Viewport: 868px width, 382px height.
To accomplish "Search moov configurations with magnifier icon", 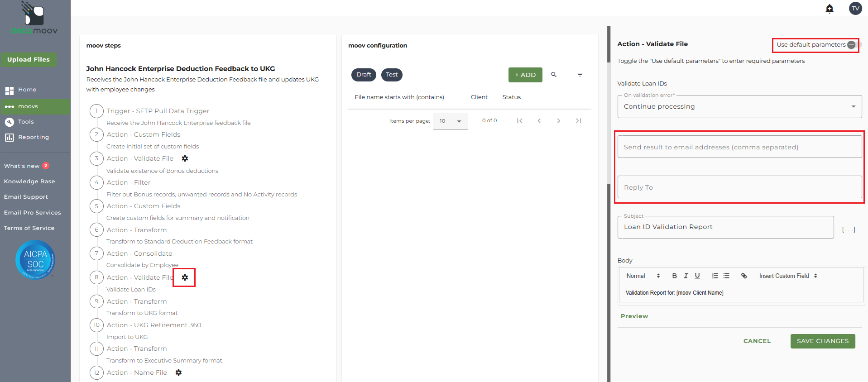I will coord(554,75).
